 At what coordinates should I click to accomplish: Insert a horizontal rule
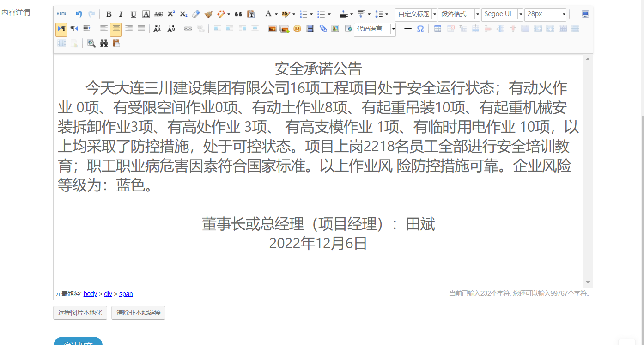(408, 29)
